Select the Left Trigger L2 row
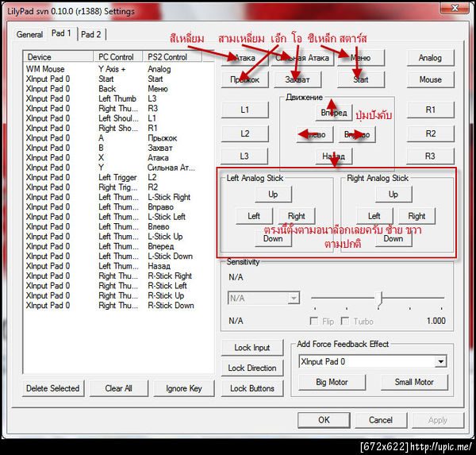Viewport: 476px width, 455px height. click(x=118, y=177)
